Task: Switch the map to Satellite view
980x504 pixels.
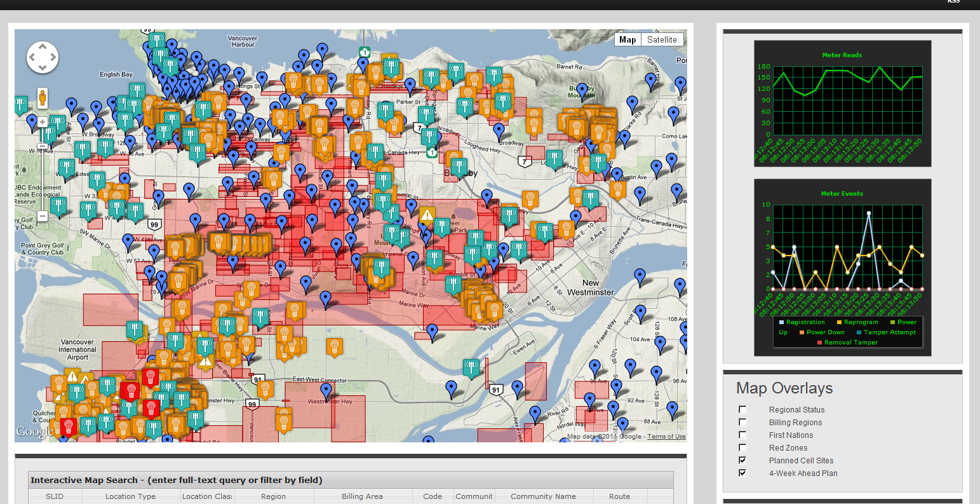Action: (x=662, y=39)
